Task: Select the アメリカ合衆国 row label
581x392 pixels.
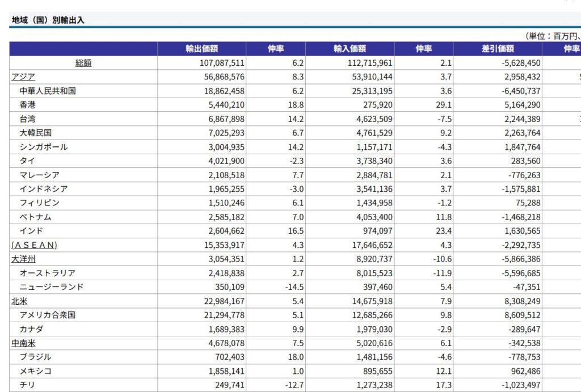Action: pos(48,315)
